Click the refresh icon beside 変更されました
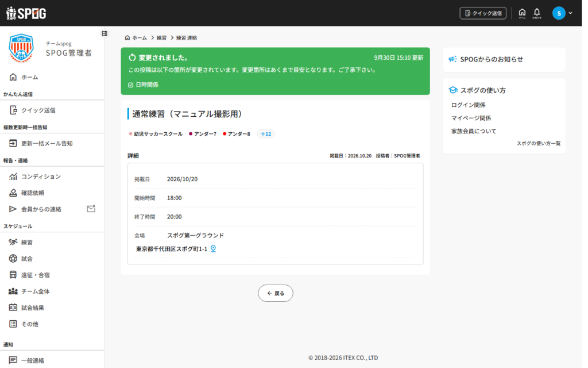588x368 pixels. [x=132, y=57]
